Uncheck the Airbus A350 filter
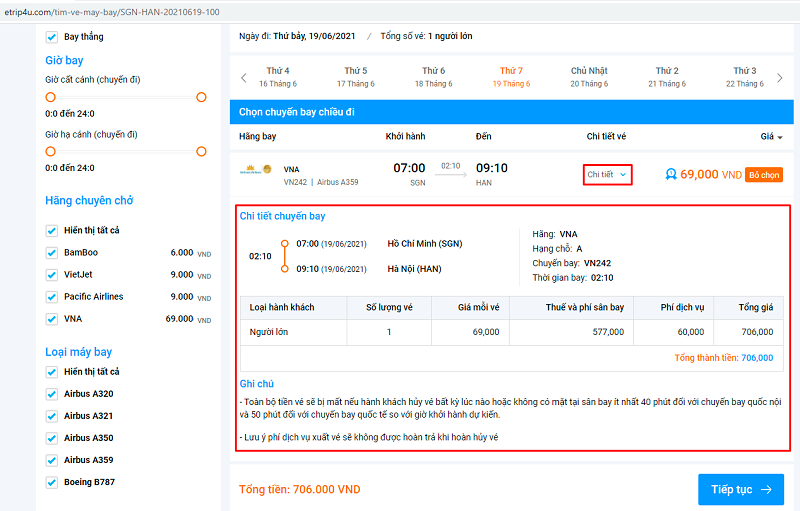 [x=52, y=438]
